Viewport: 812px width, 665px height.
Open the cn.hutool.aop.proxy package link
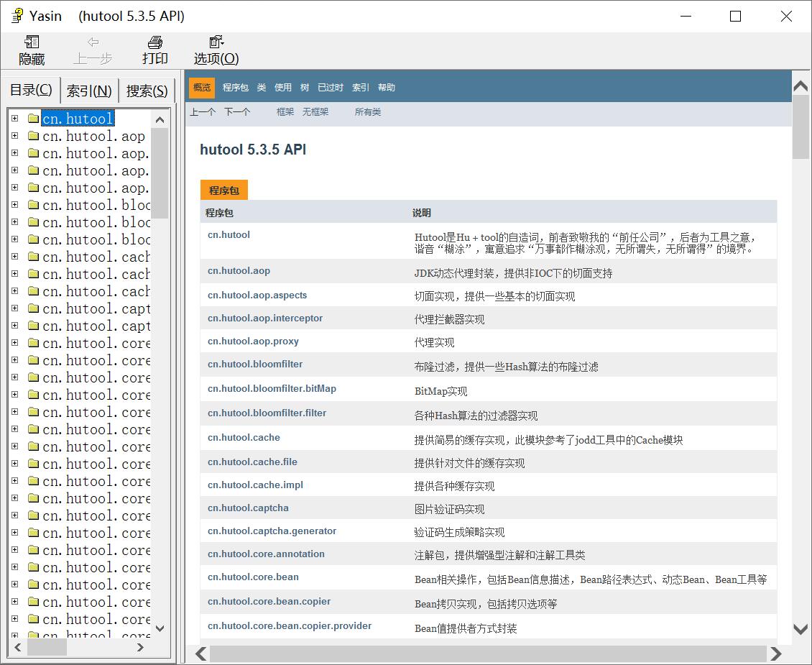253,341
